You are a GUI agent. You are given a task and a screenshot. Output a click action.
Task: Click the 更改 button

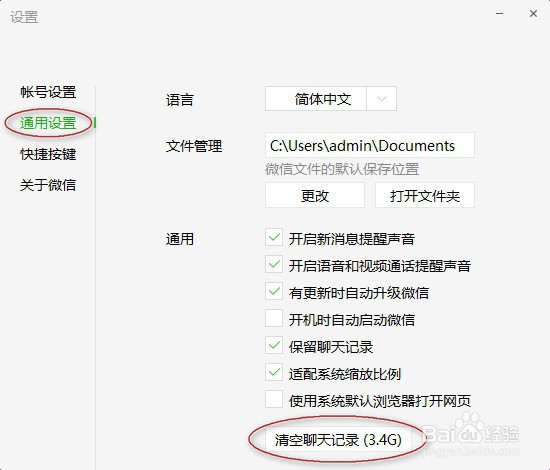(315, 195)
